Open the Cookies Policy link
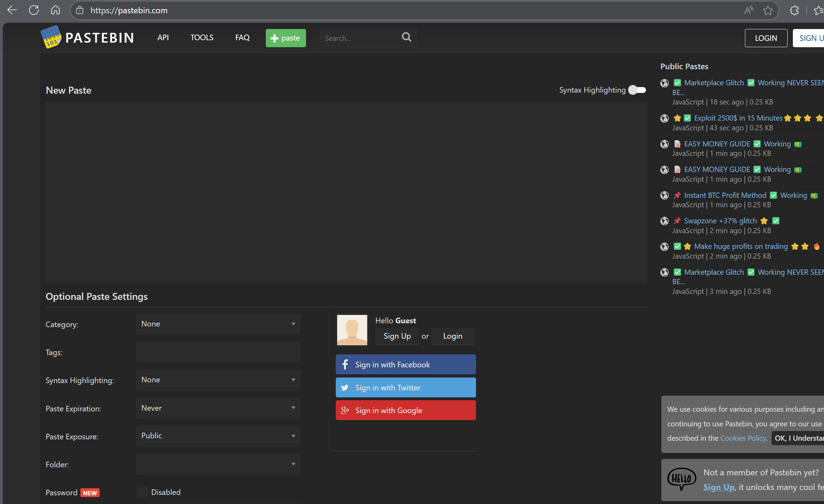 743,438
